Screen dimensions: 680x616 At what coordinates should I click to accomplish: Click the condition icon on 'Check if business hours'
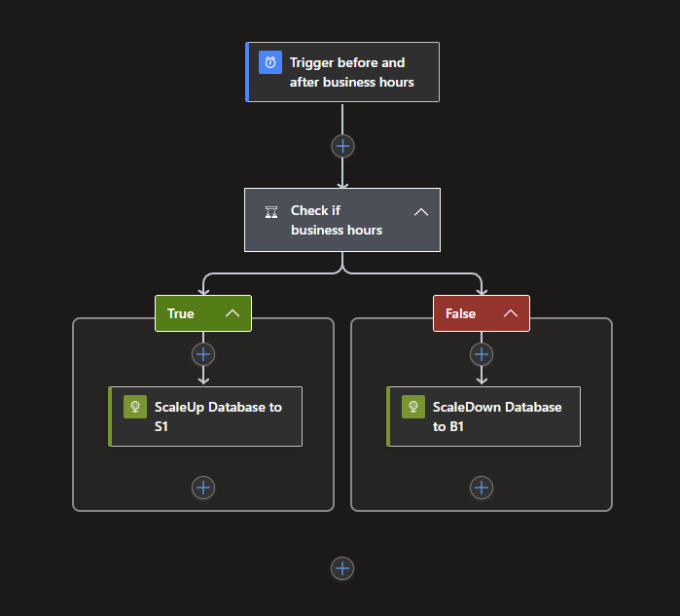(271, 211)
